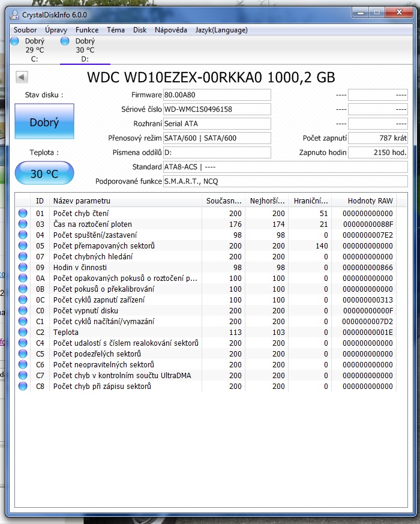Viewport: 420px width, 524px height.
Task: Click status icon for row 05 přemapovaných sektorů
Action: coord(23,245)
